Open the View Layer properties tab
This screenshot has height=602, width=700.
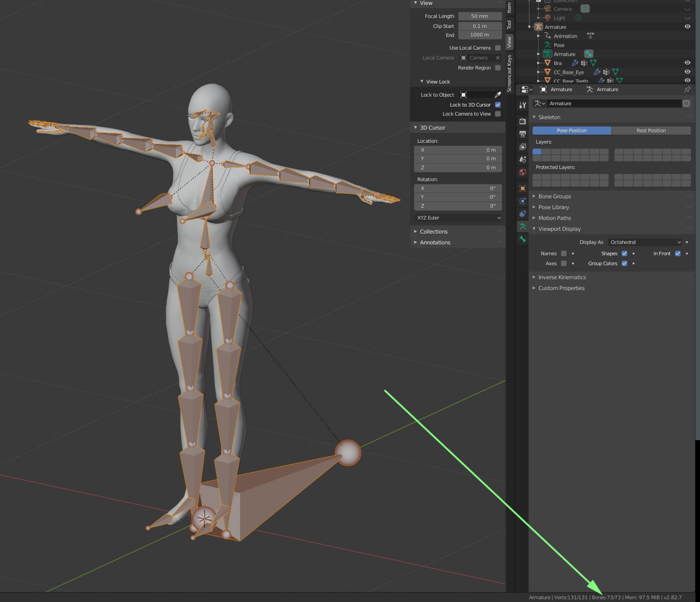coord(523,147)
